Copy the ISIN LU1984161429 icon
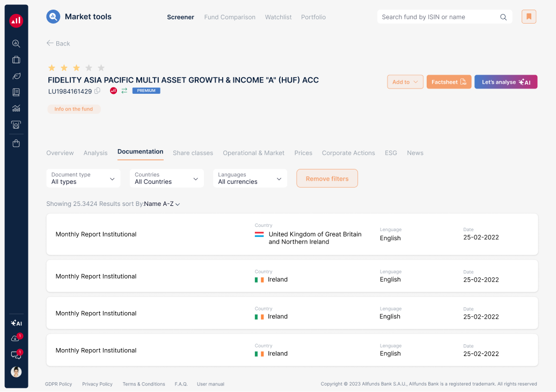 97,91
